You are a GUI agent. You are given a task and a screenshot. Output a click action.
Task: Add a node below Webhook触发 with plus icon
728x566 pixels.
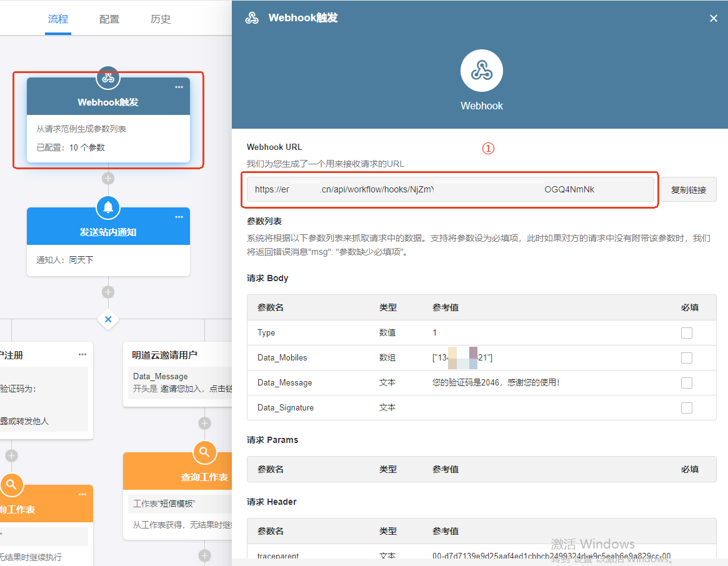point(108,179)
